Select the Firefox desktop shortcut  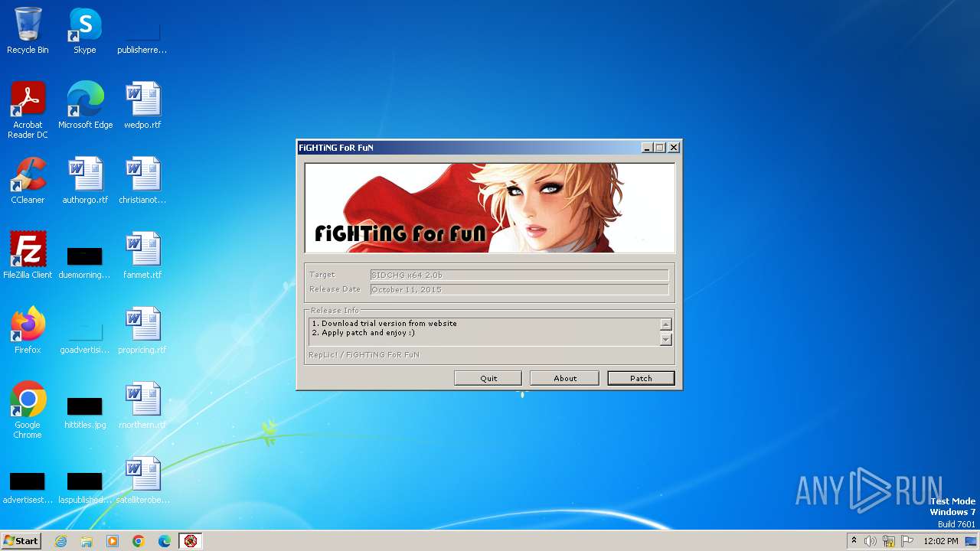point(28,331)
